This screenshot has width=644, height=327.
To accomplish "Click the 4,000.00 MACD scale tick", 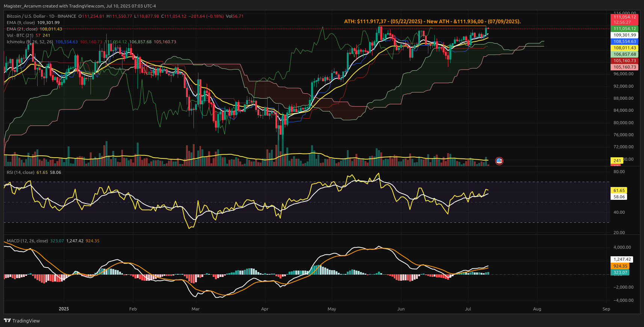I will click(622, 248).
